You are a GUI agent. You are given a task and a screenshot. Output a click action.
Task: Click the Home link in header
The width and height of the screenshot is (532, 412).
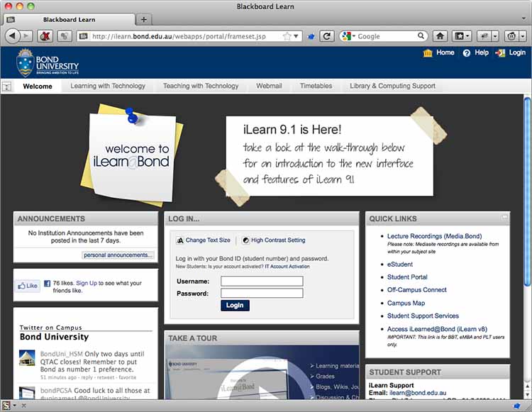pos(445,52)
